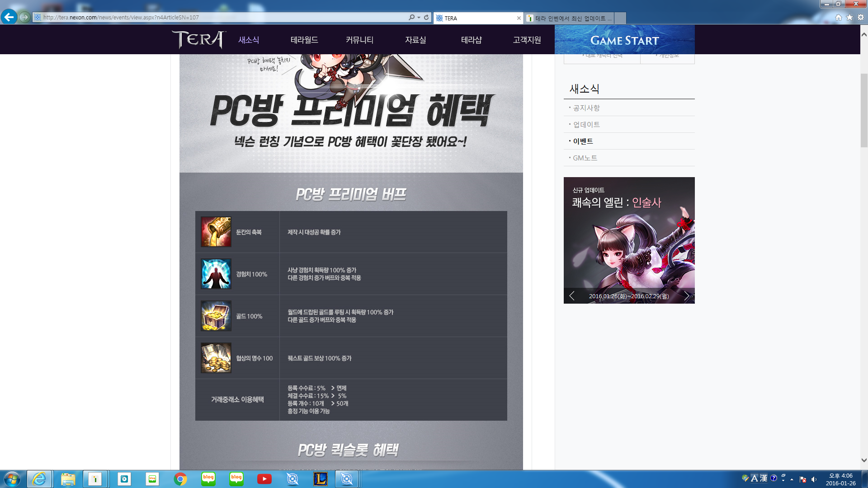This screenshot has height=488, width=868.
Task: Open the YouTube taskbar icon
Action: tap(264, 479)
